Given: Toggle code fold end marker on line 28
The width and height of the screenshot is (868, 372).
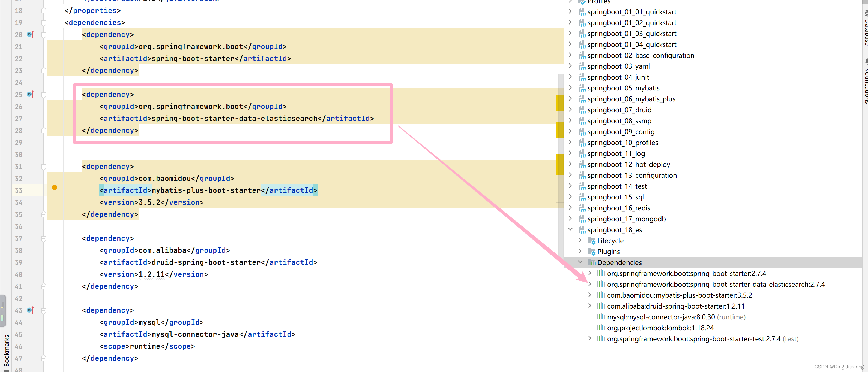Looking at the screenshot, I should tap(43, 130).
